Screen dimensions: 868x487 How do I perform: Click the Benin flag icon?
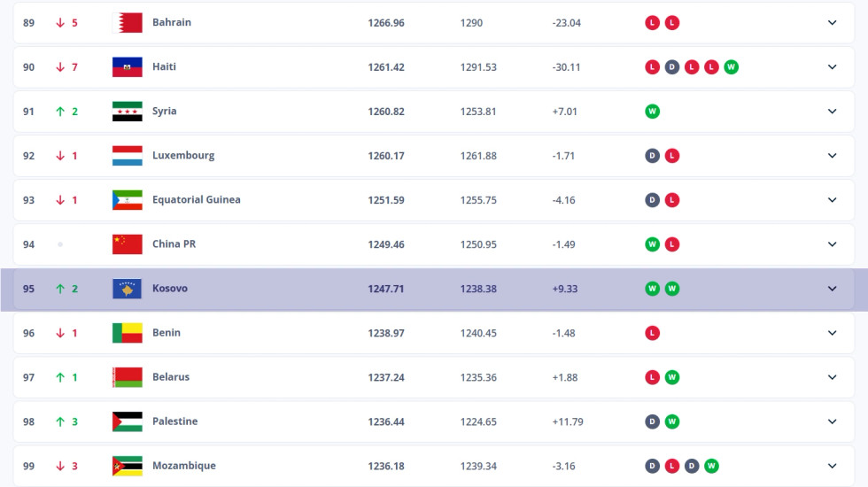pyautogui.click(x=128, y=333)
